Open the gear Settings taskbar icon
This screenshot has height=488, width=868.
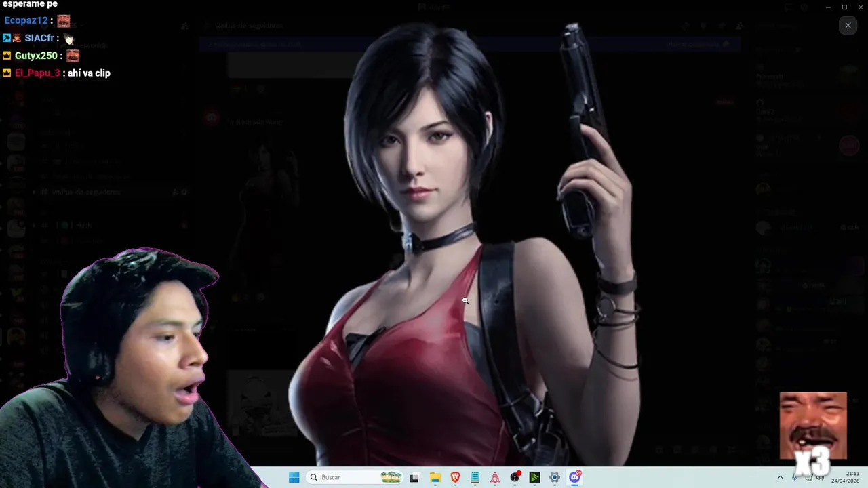(555, 477)
